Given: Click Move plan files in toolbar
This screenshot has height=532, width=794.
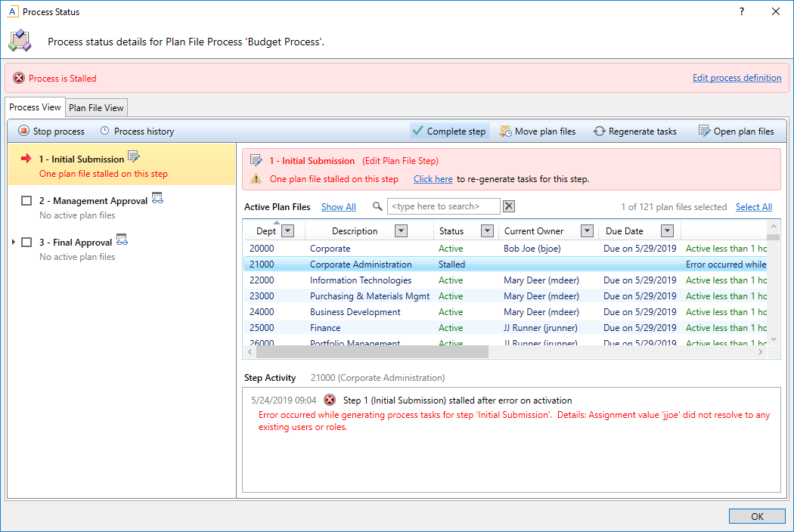Looking at the screenshot, I should [537, 131].
